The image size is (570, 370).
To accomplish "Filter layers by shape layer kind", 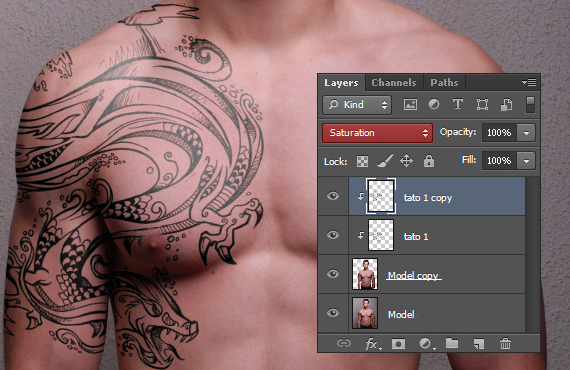I will coord(482,105).
